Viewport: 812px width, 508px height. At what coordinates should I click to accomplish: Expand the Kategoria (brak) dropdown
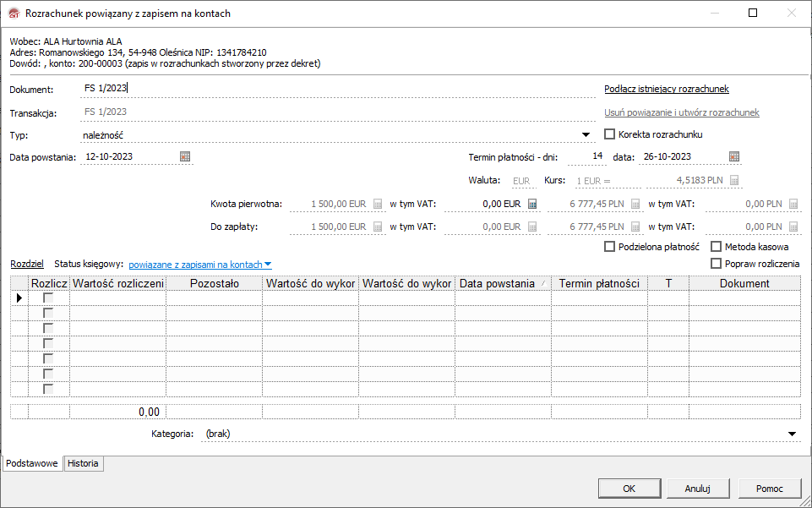(792, 434)
